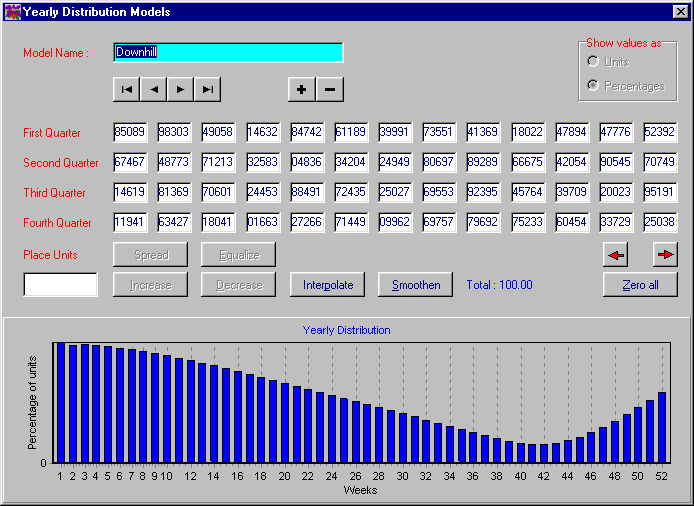Select Second Quarter cell 66675

[x=528, y=162]
